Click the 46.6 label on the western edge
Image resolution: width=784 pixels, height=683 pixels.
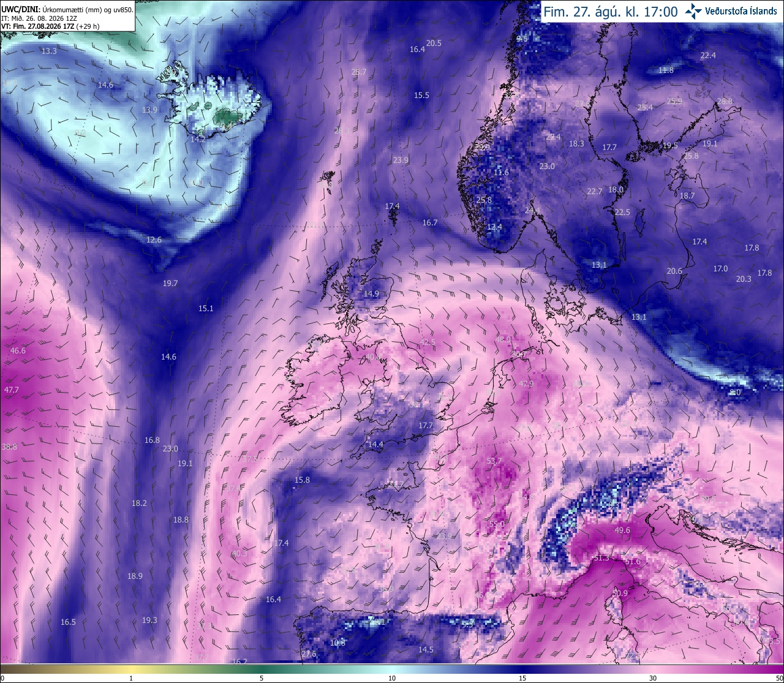18,350
